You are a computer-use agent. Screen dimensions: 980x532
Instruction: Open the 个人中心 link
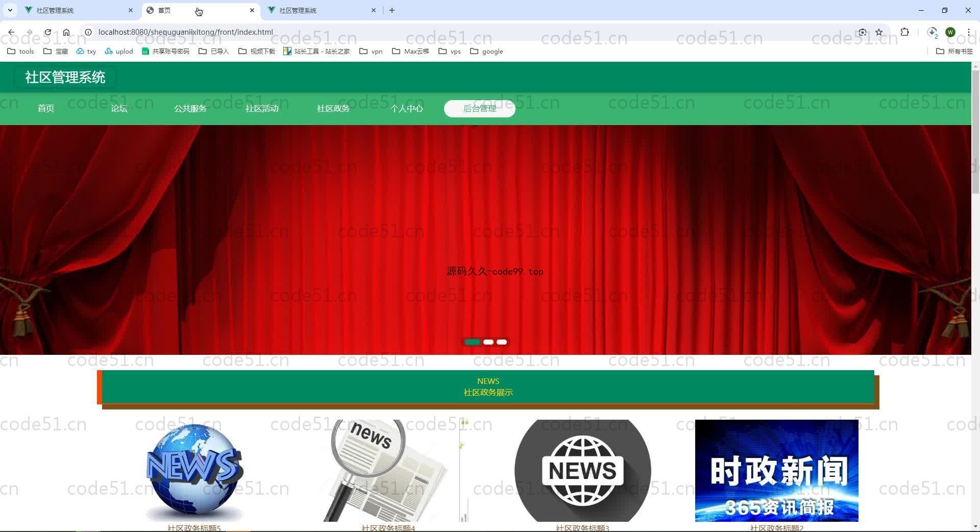pos(406,108)
